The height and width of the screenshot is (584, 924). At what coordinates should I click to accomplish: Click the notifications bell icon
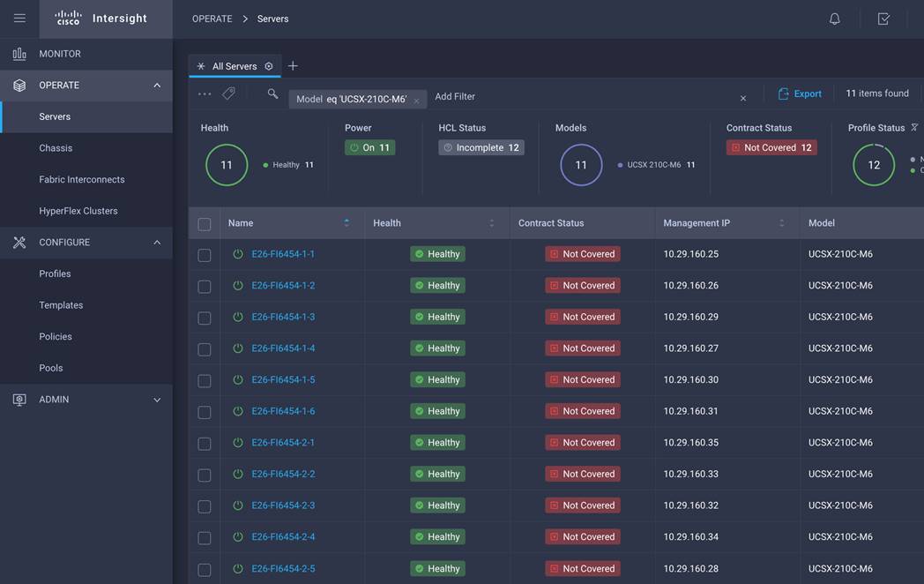click(x=834, y=19)
